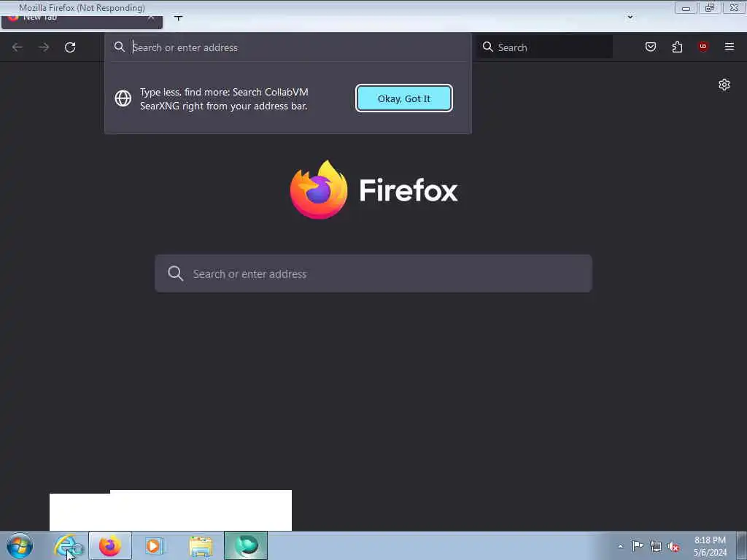Click the magnifier icon in center search box
This screenshot has width=747, height=560.
(x=175, y=273)
